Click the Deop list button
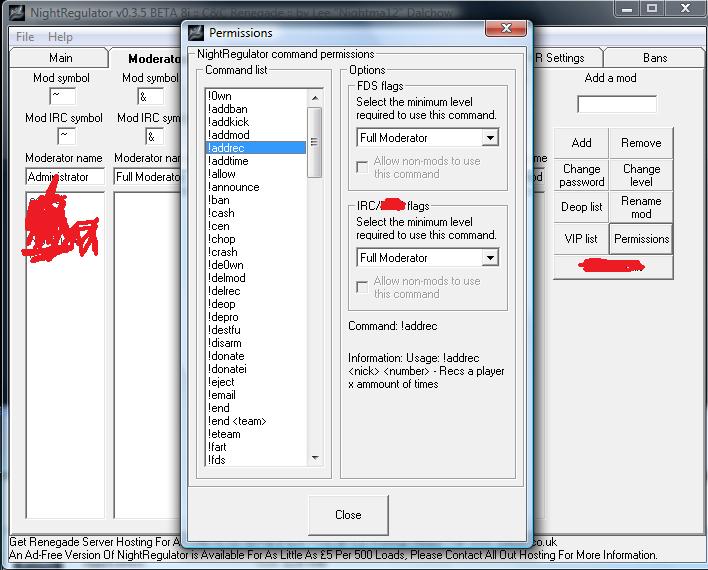This screenshot has height=570, width=708. tap(581, 207)
